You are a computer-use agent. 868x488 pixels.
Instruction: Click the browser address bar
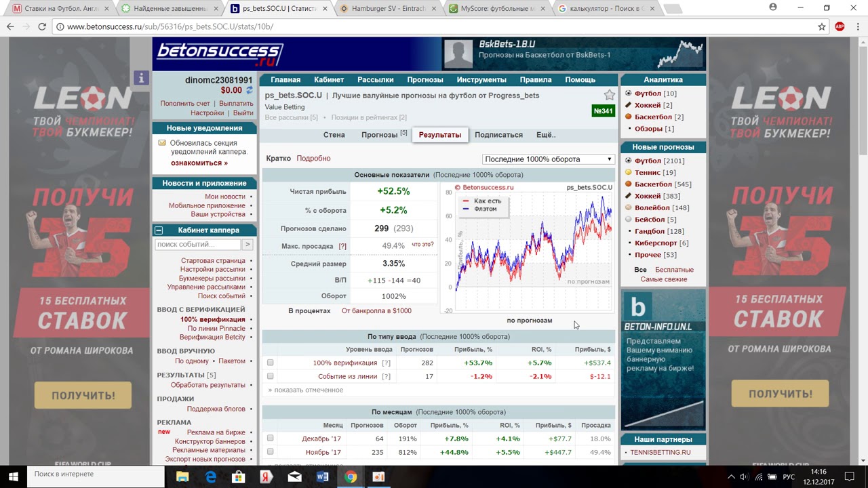point(434,26)
